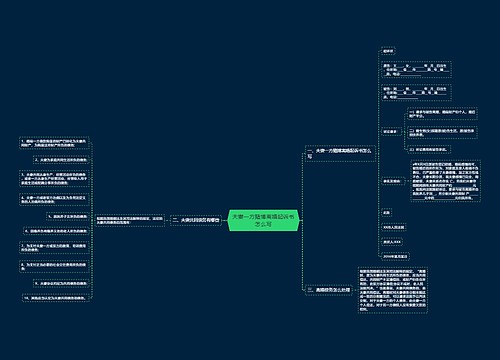Select debt list item number 2
This screenshot has width=500, height=360.
tap(61, 160)
